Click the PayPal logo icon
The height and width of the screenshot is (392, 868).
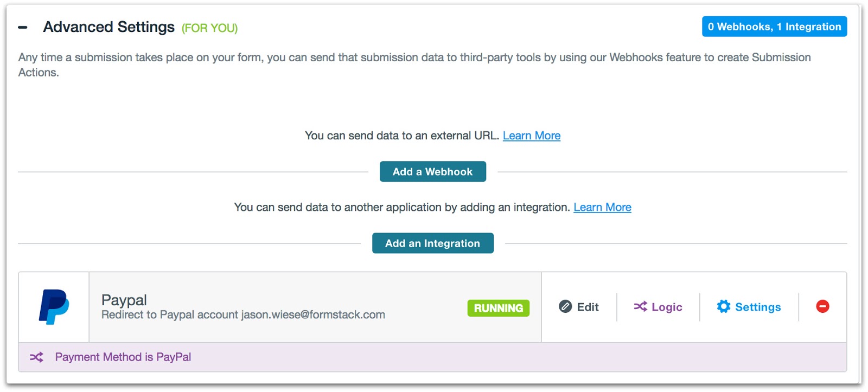coord(54,307)
